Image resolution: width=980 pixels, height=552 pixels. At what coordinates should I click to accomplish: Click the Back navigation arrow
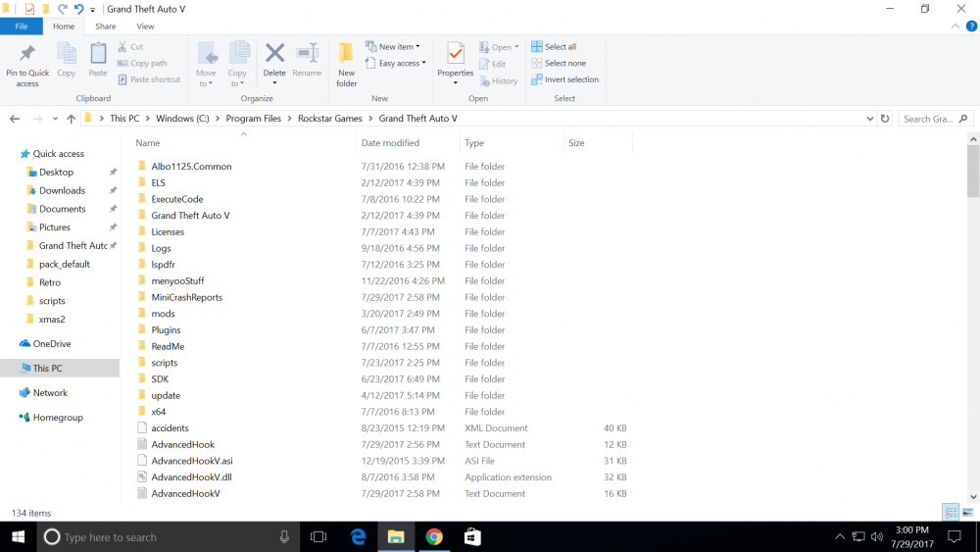point(15,119)
